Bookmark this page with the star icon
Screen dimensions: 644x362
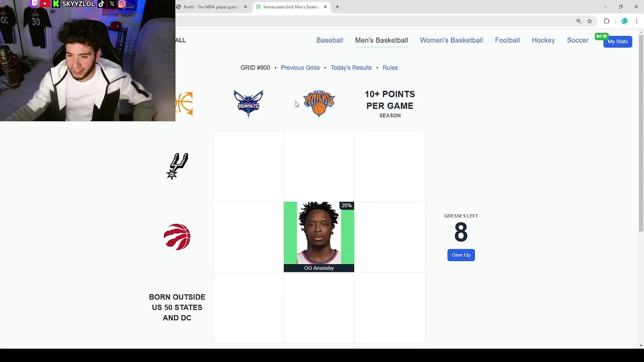pyautogui.click(x=590, y=21)
